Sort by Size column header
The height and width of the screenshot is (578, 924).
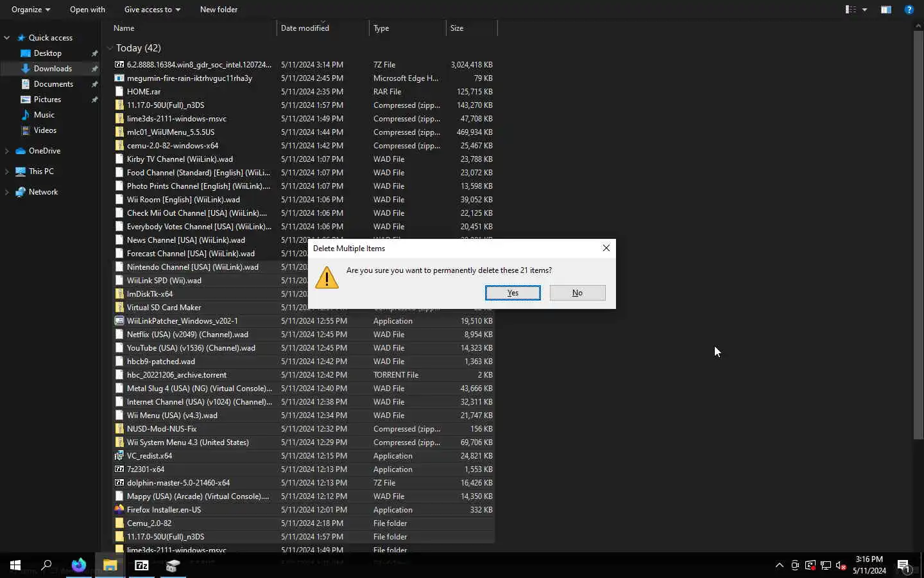coord(472,28)
